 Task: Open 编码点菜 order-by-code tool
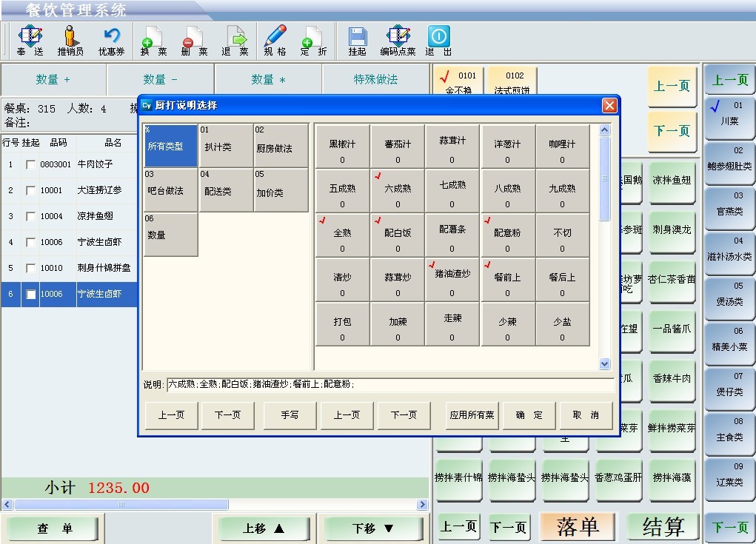(398, 41)
